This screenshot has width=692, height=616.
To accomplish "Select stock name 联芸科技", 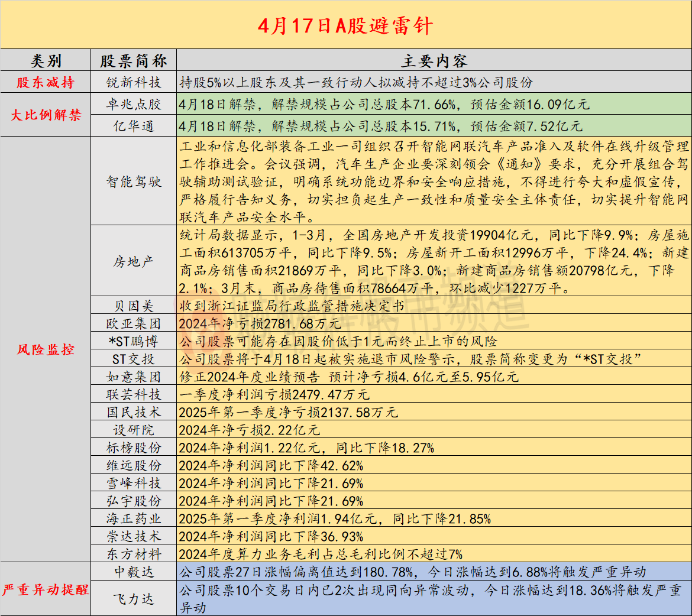I will click(134, 394).
